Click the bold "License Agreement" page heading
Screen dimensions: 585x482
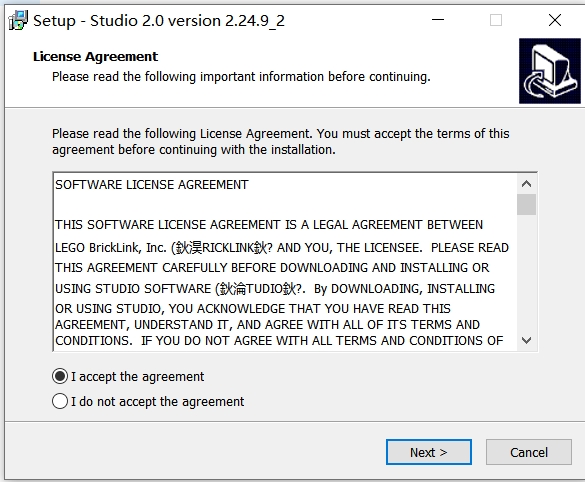click(x=95, y=57)
